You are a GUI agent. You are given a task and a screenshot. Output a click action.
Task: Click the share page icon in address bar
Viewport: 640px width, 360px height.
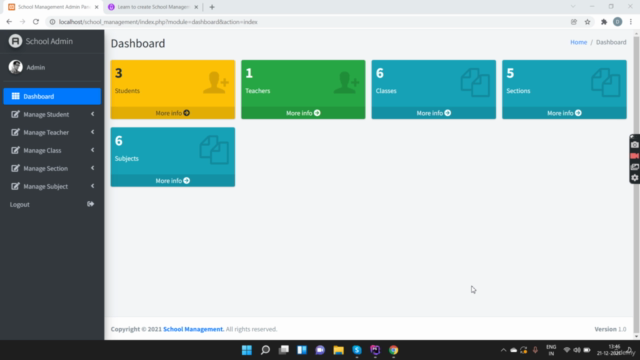574,22
